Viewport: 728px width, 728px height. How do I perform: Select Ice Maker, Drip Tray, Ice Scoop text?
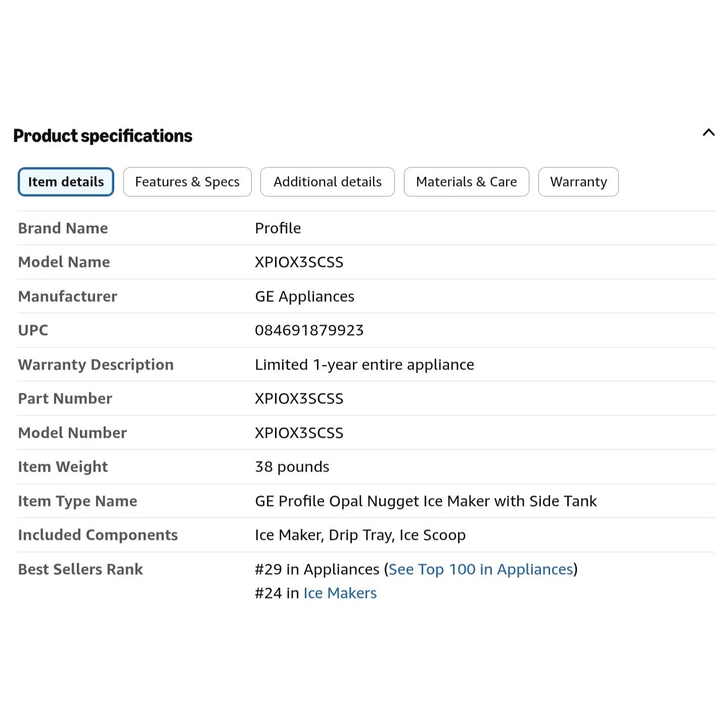coord(360,535)
